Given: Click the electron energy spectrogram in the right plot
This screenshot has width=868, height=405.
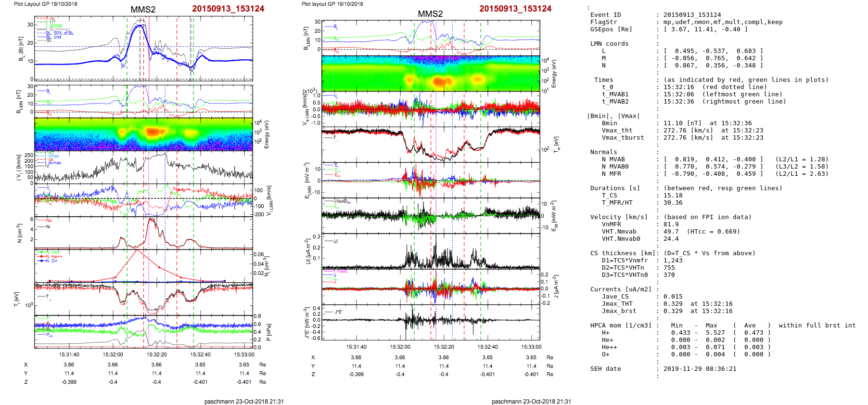Looking at the screenshot, I should pyautogui.click(x=430, y=73).
